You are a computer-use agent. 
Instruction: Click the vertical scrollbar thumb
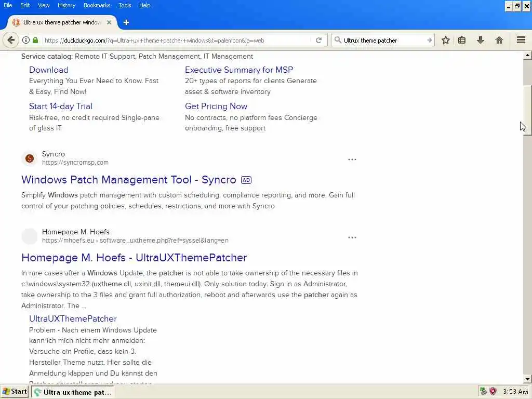(527, 110)
